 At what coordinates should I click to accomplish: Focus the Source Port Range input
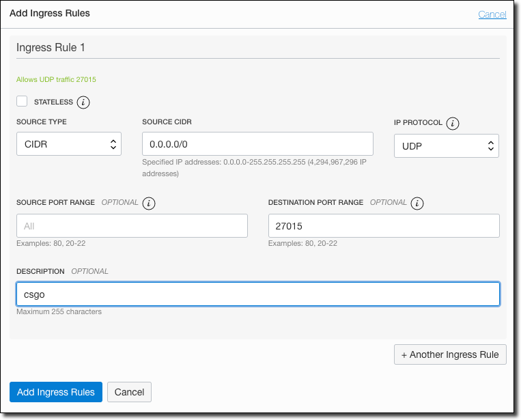132,226
